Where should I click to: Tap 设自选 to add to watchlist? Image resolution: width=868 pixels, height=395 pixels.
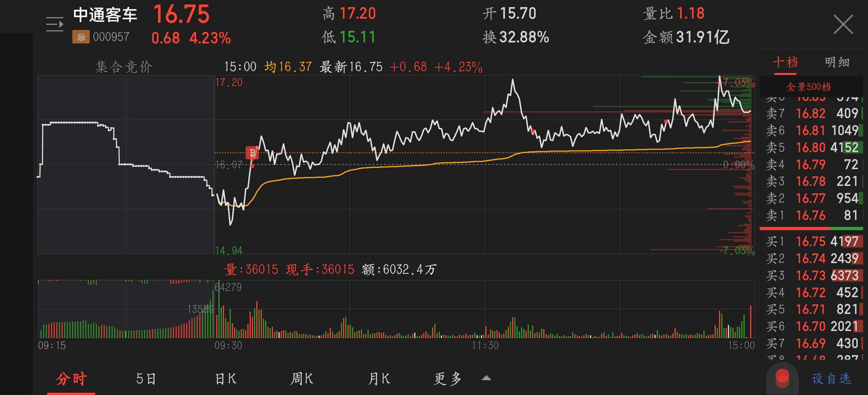click(831, 379)
